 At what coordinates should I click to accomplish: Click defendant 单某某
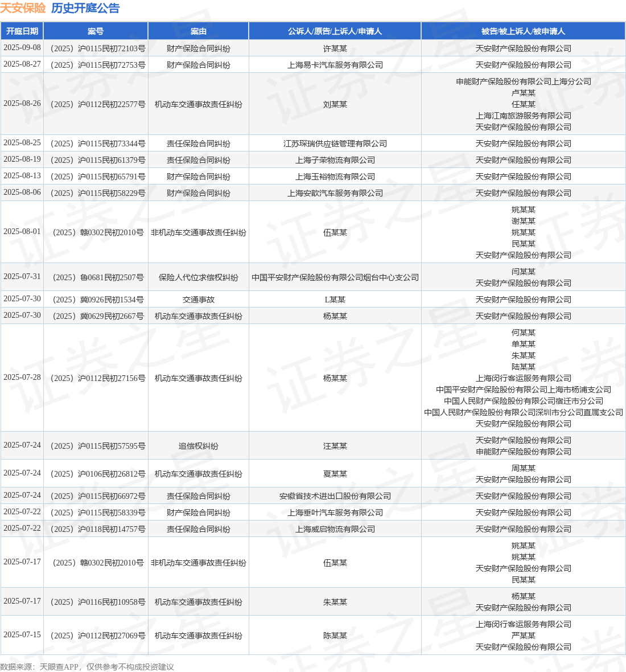[523, 344]
